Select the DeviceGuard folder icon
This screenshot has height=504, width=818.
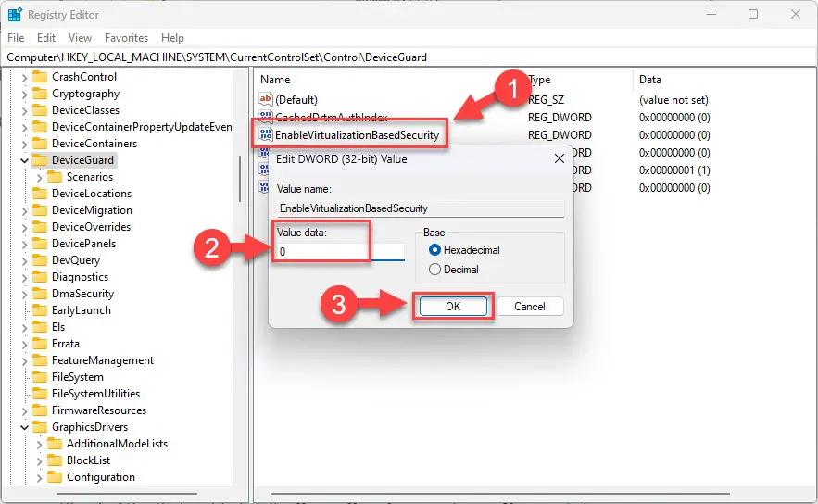pos(40,160)
